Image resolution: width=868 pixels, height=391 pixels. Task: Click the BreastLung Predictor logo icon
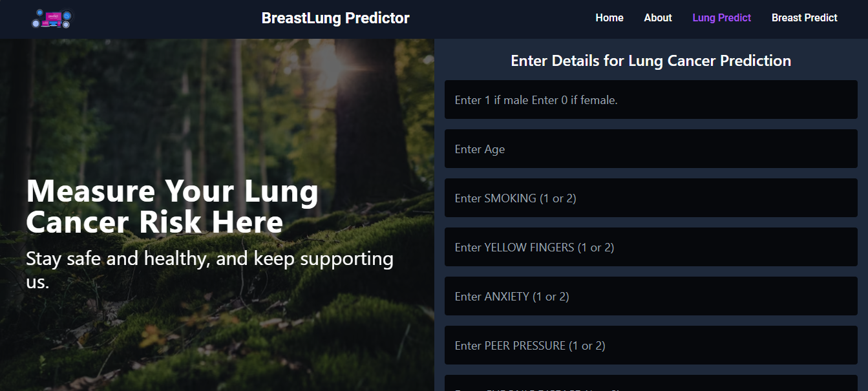coord(51,18)
